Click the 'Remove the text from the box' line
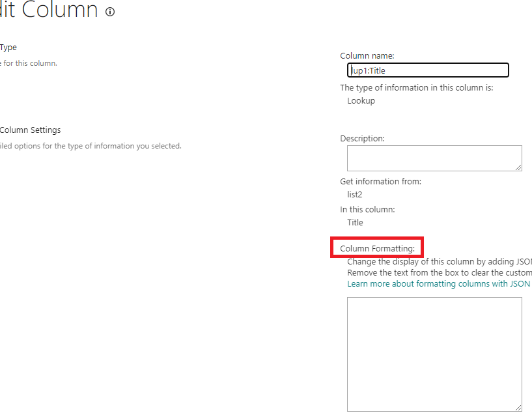The height and width of the screenshot is (413, 532). pos(440,272)
